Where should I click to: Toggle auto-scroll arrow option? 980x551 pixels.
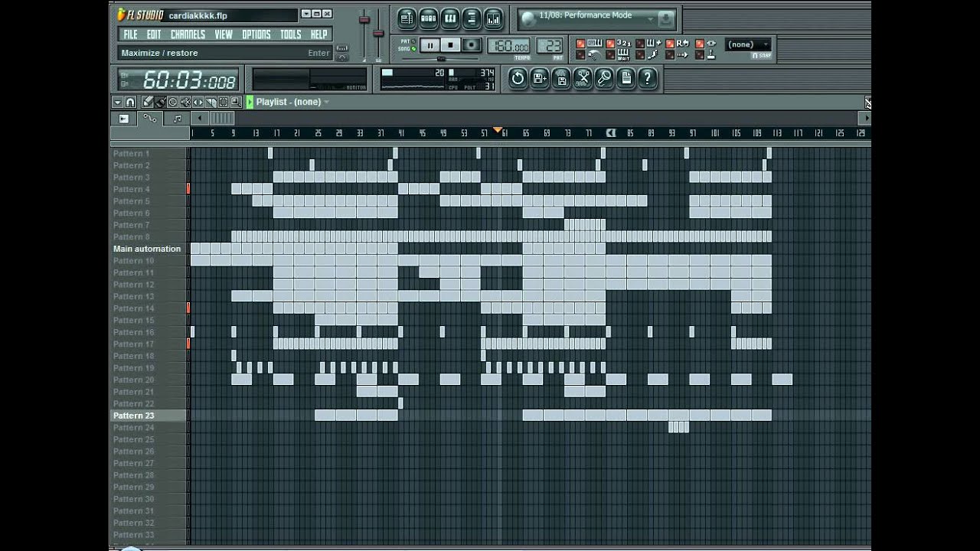click(678, 55)
